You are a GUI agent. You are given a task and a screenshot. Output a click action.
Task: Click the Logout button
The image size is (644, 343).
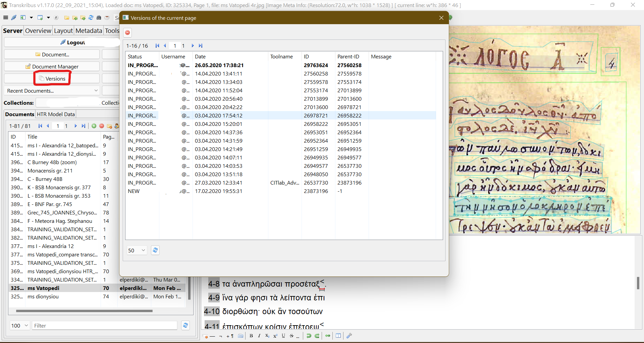tap(62, 42)
